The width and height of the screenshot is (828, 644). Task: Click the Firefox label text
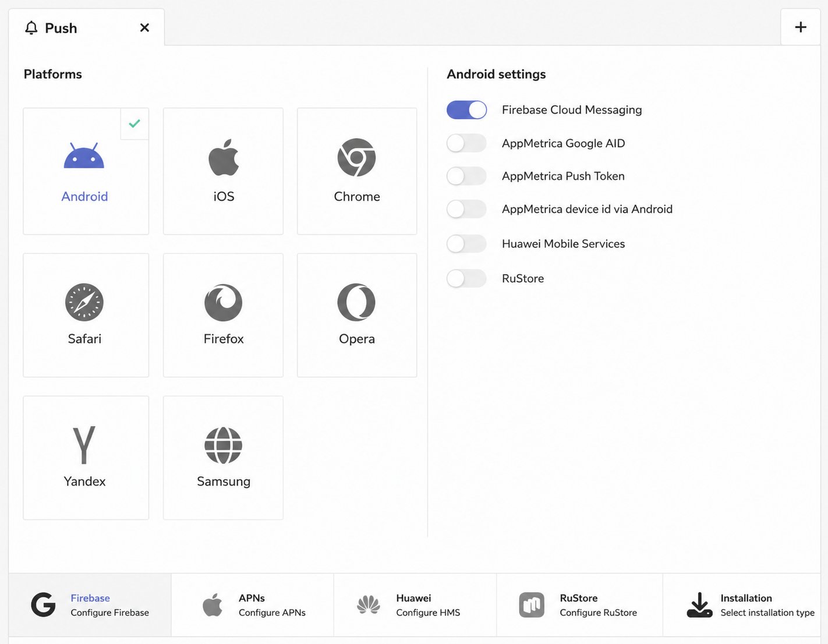click(x=224, y=339)
